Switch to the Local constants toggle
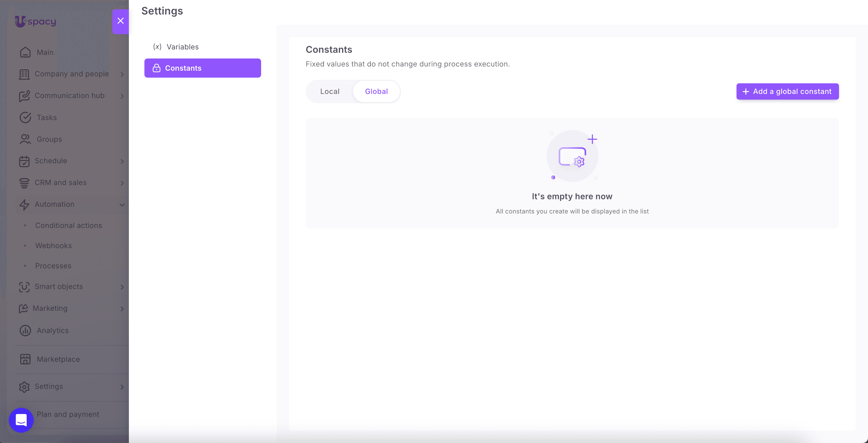868x443 pixels. pyautogui.click(x=330, y=92)
